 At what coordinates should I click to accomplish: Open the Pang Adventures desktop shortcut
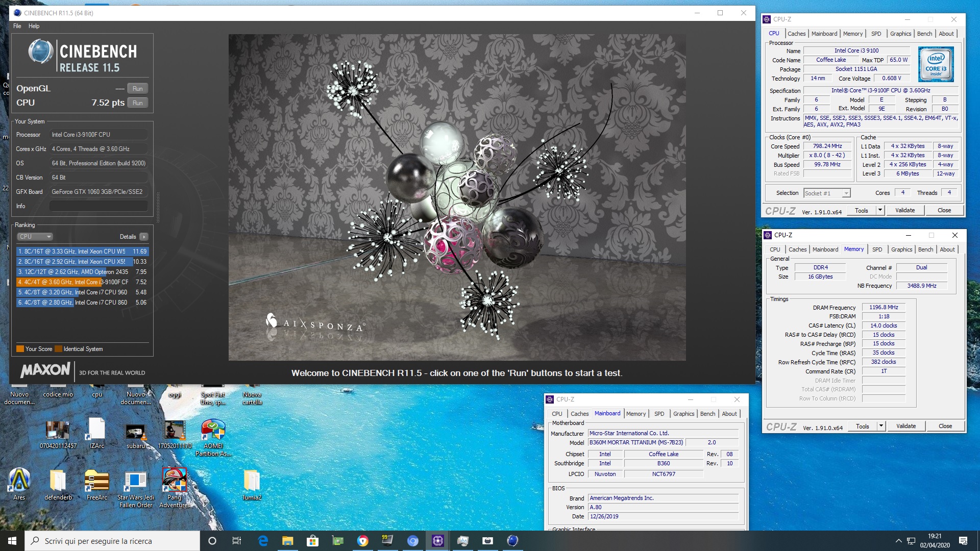point(174,488)
